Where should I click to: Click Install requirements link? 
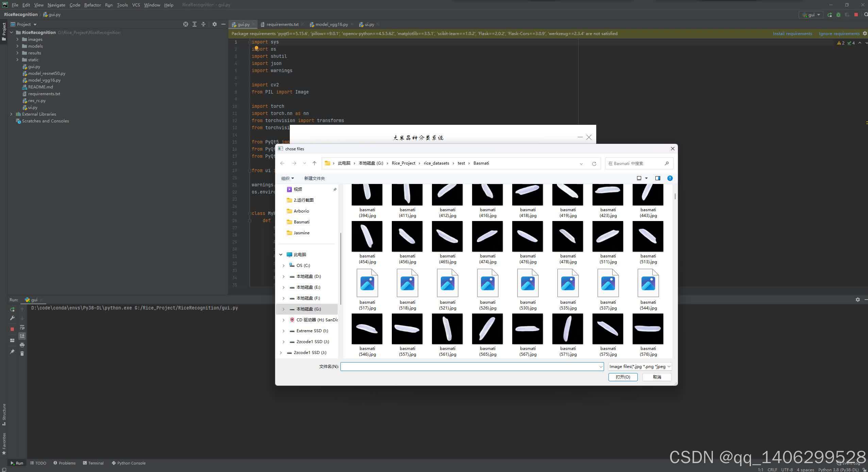(x=792, y=34)
